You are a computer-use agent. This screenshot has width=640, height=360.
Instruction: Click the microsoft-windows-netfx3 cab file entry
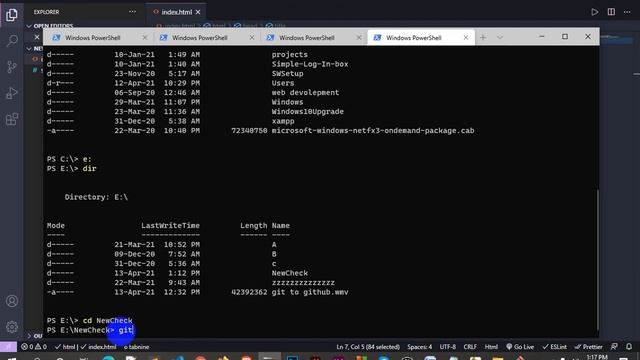point(373,131)
